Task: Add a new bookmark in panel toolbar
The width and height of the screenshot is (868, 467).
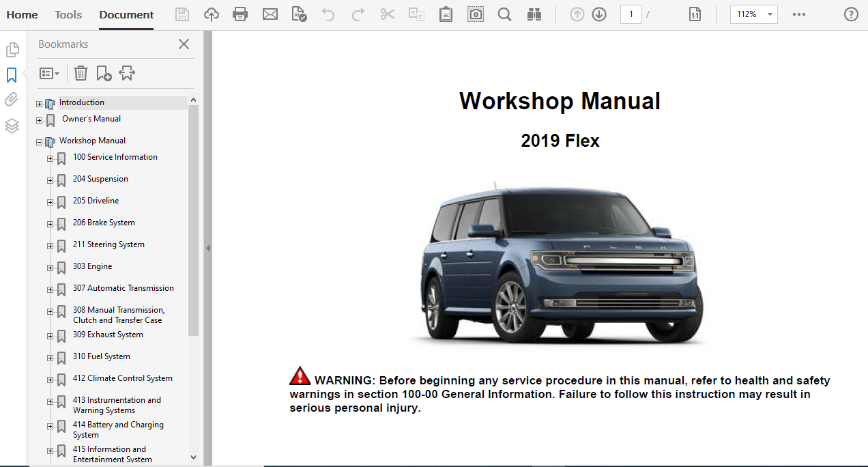Action: 104,73
